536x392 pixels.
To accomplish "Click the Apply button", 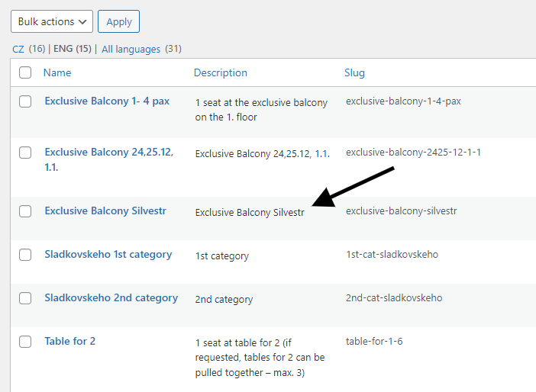I will [x=118, y=21].
